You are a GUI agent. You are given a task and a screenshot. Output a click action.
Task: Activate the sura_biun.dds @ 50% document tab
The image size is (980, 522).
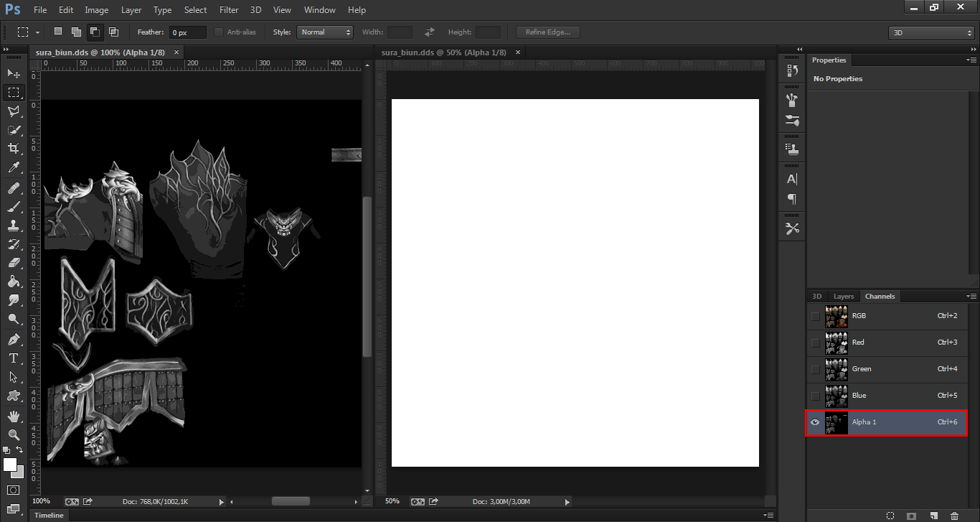coord(444,52)
